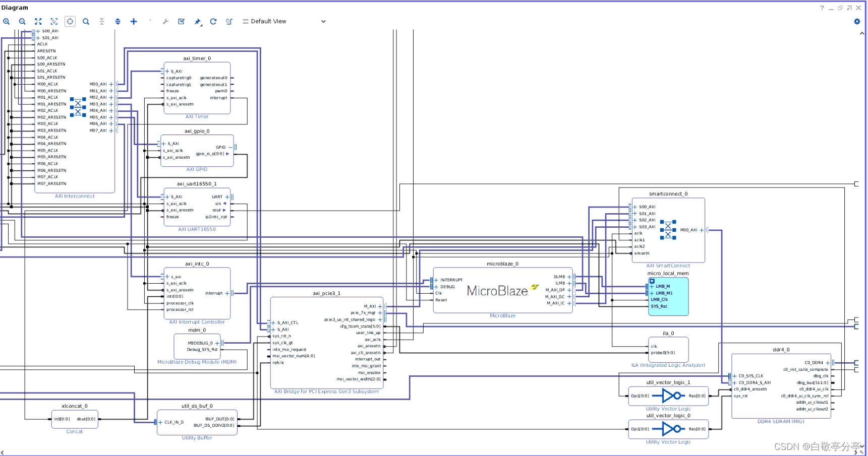This screenshot has height=456, width=868.
Task: Regenerate layout with circular arrow icon
Action: point(213,21)
